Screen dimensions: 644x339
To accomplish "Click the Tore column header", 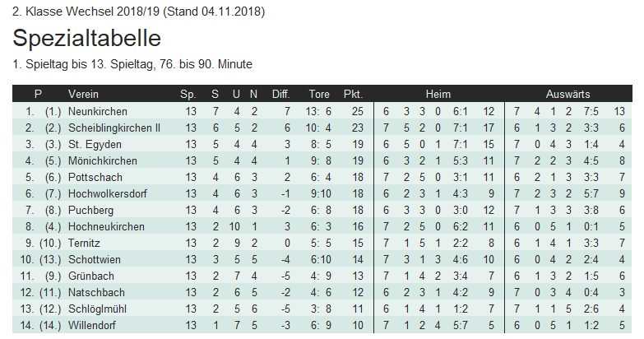I will click(x=319, y=94).
